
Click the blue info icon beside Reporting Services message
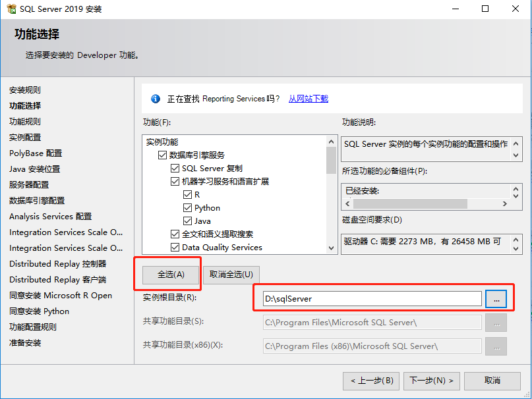(155, 99)
